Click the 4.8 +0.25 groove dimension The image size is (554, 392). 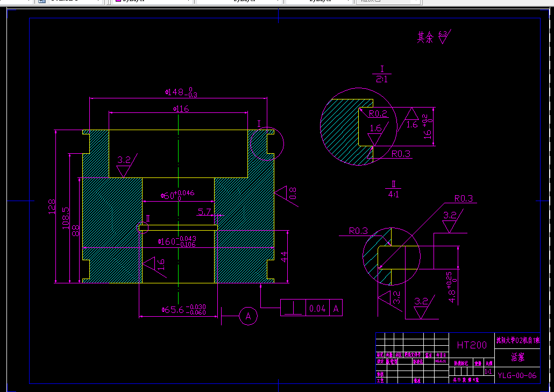pos(452,287)
